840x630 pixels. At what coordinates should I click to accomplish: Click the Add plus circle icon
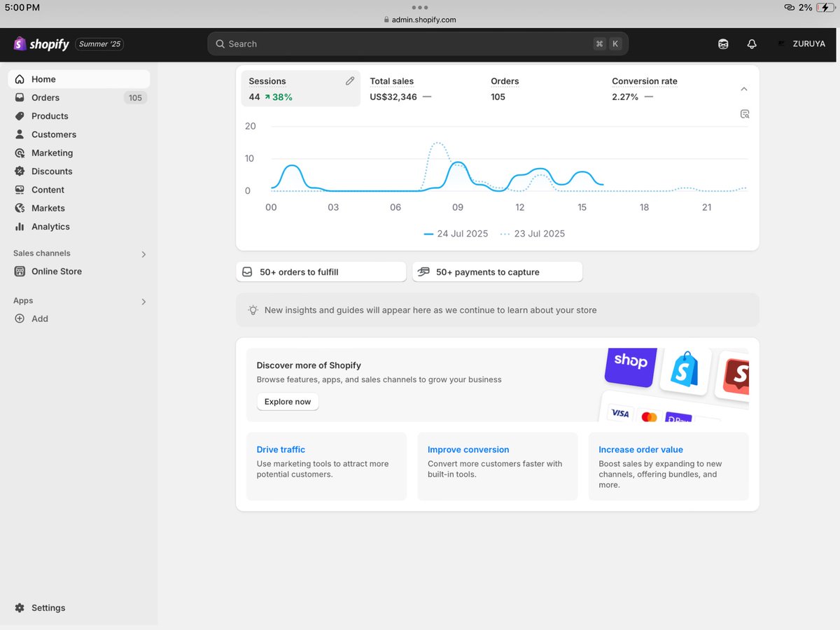(20, 318)
